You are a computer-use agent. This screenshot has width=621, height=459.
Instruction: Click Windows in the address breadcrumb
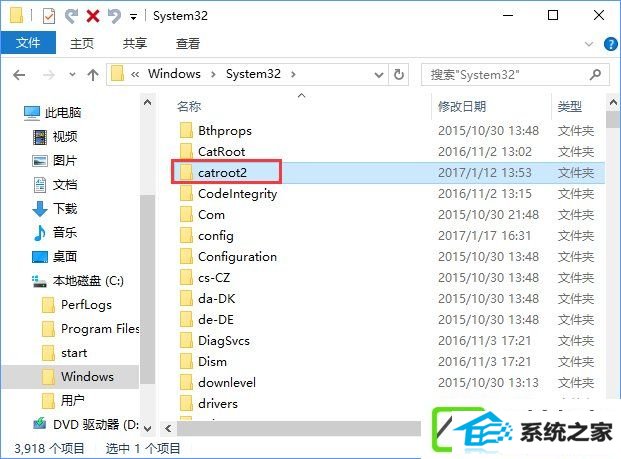174,74
